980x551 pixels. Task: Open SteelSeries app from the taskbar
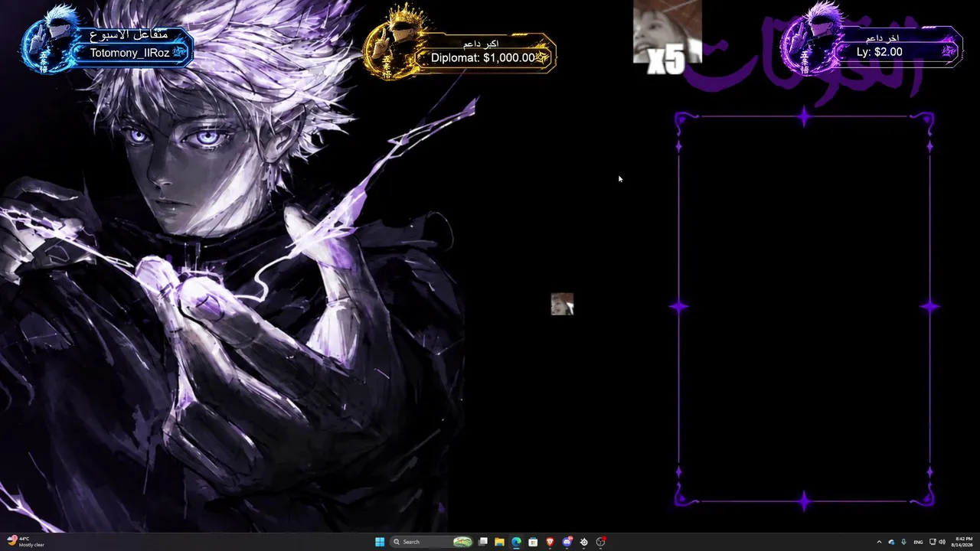pyautogui.click(x=583, y=542)
